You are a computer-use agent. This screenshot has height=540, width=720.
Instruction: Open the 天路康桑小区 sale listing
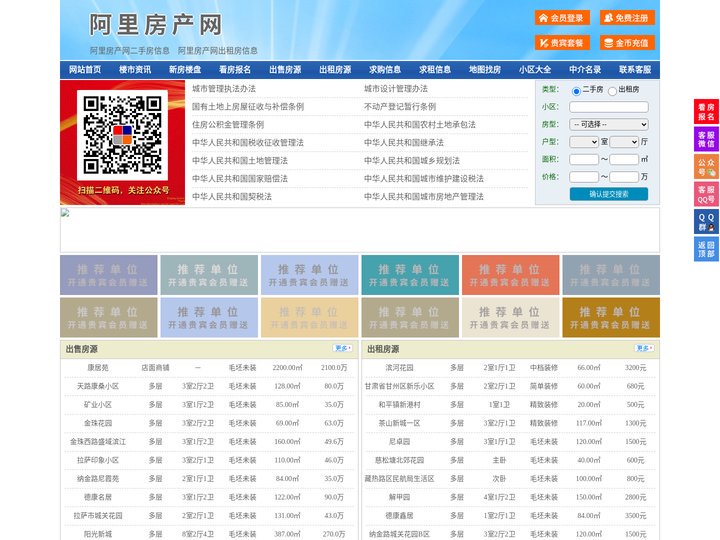(x=98, y=386)
